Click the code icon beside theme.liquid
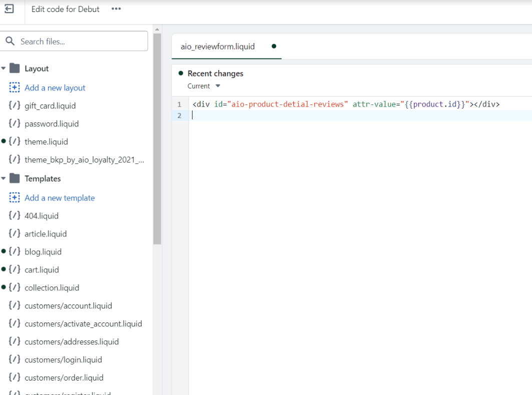Viewport: 532px width, 395px height. [14, 141]
